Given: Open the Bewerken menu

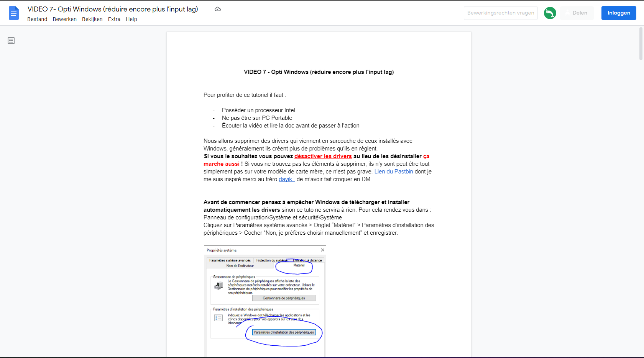Looking at the screenshot, I should pos(64,19).
